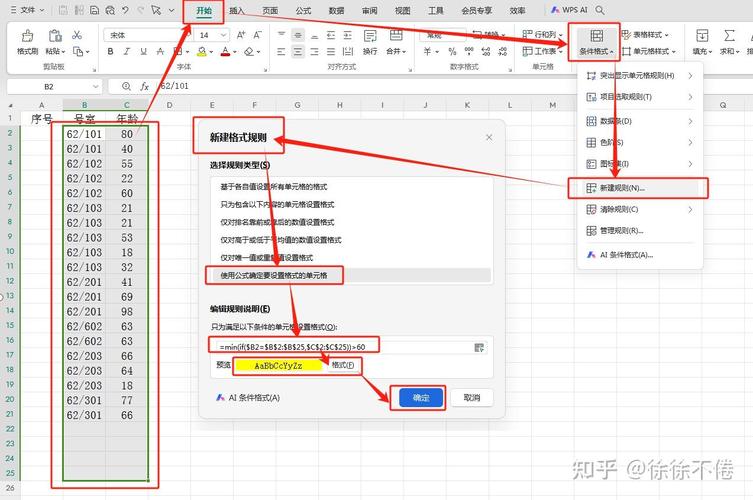Toggle bold formatting
753x500 pixels.
(x=110, y=51)
